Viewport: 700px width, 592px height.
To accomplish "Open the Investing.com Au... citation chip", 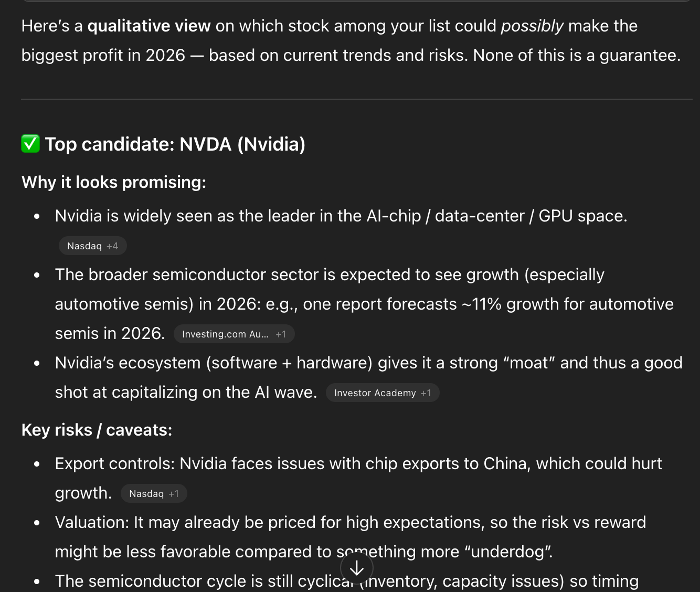I will 234,334.
